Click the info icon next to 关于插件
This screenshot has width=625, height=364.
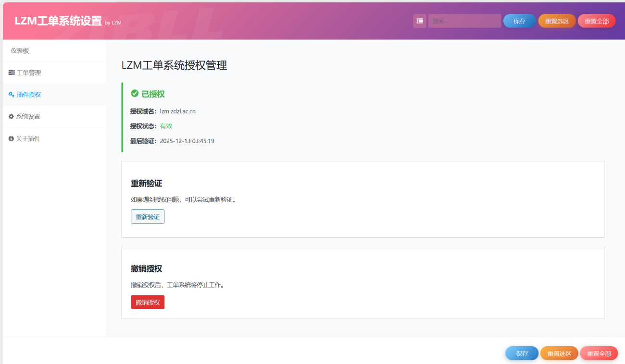point(11,138)
